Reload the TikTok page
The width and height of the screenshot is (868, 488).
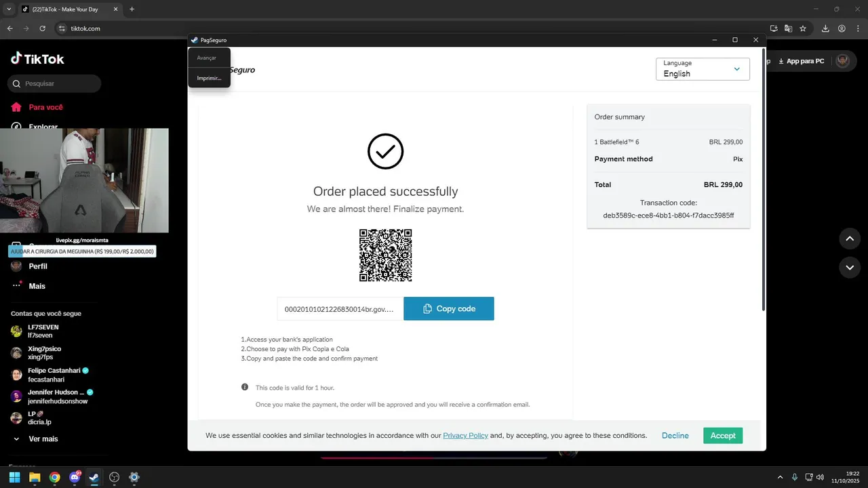tap(42, 28)
